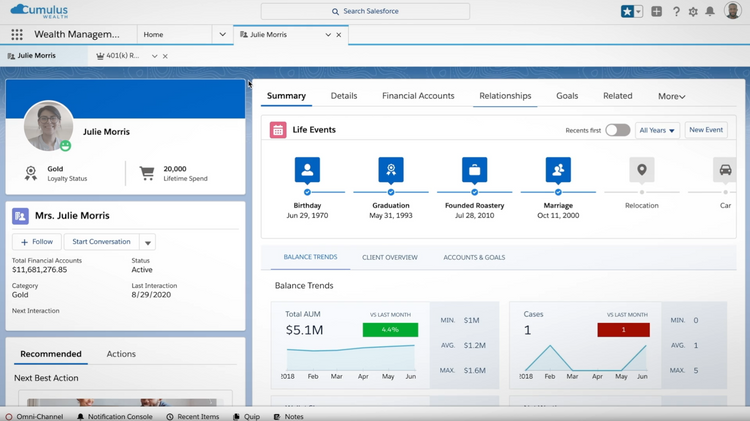Click the Follow button
750x421 pixels.
click(x=37, y=242)
